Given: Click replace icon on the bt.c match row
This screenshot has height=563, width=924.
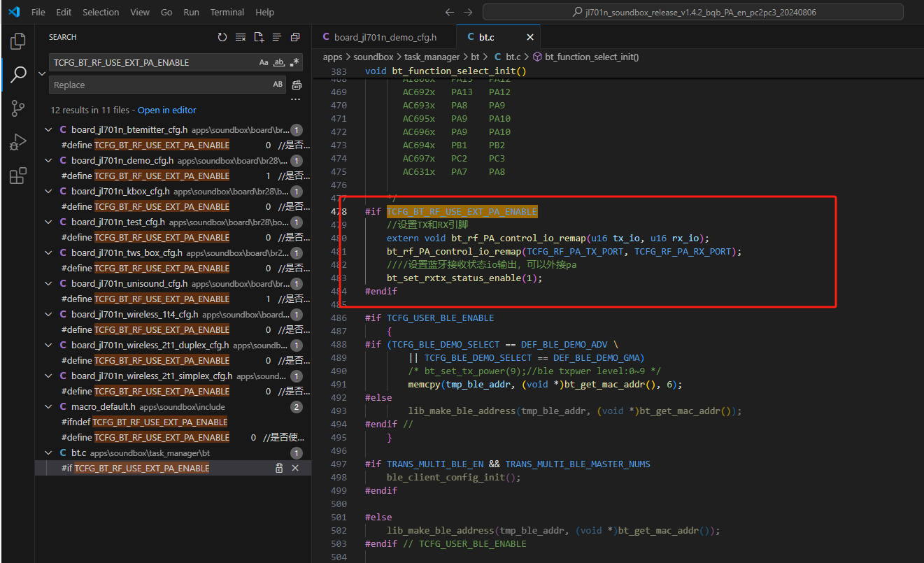Looking at the screenshot, I should pos(279,468).
